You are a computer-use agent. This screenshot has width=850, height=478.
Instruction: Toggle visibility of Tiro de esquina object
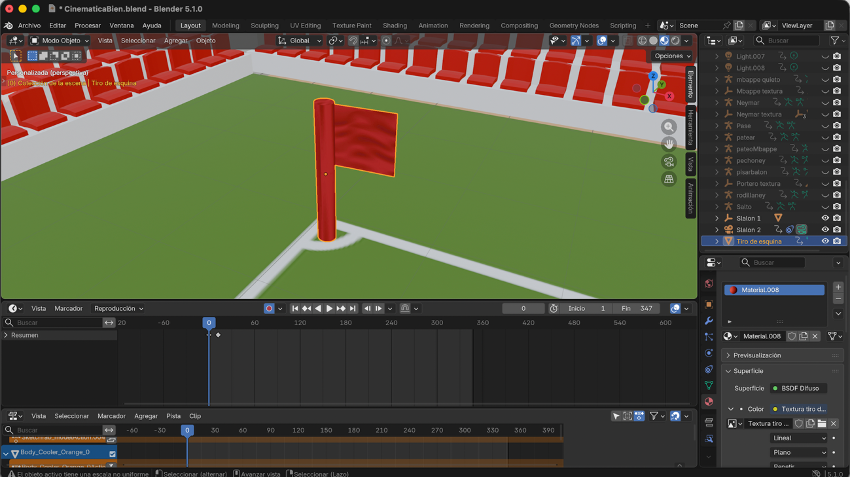826,241
